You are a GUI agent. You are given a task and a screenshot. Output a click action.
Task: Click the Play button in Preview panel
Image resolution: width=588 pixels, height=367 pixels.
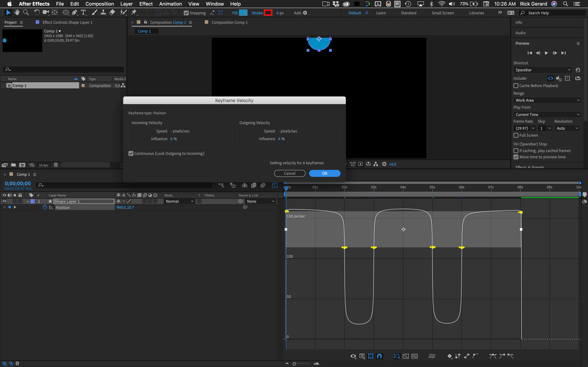tap(546, 53)
